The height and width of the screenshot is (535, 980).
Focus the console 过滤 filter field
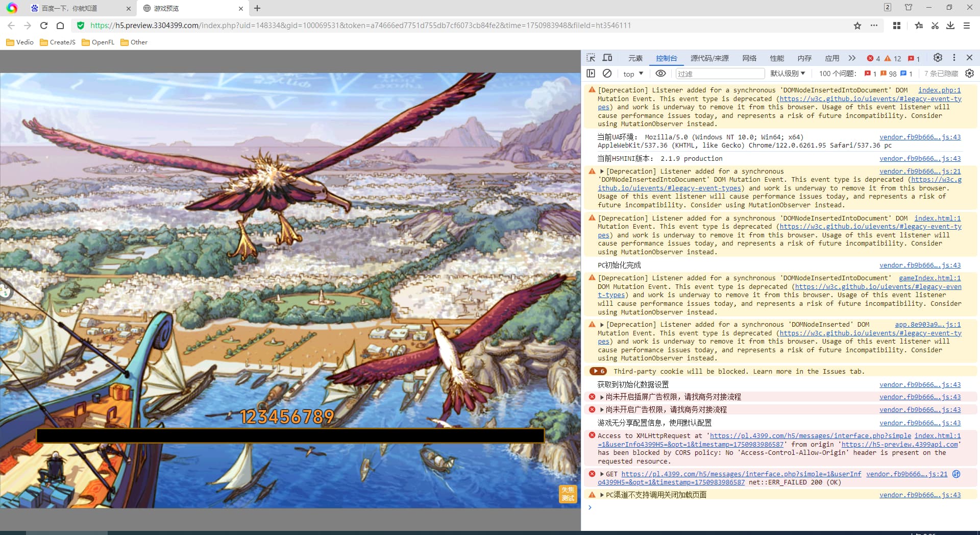click(720, 74)
